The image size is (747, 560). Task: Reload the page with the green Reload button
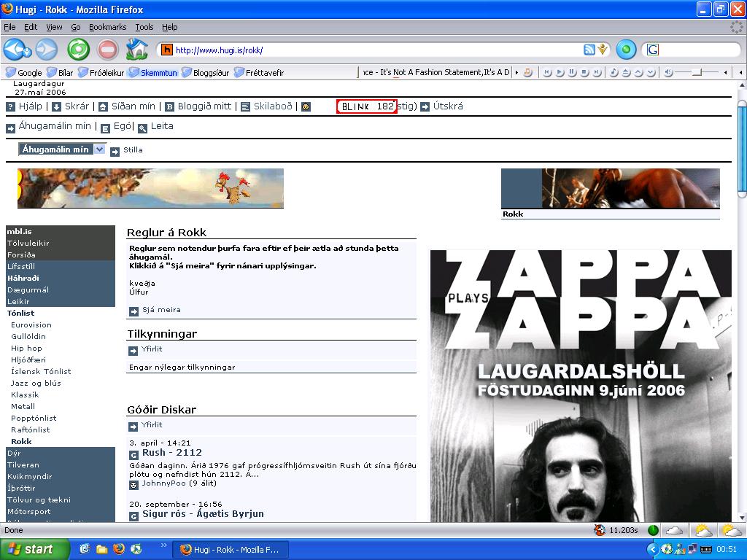(x=78, y=50)
